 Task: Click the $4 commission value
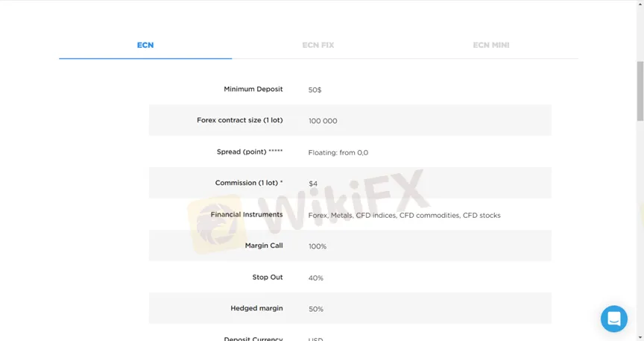[x=313, y=184]
